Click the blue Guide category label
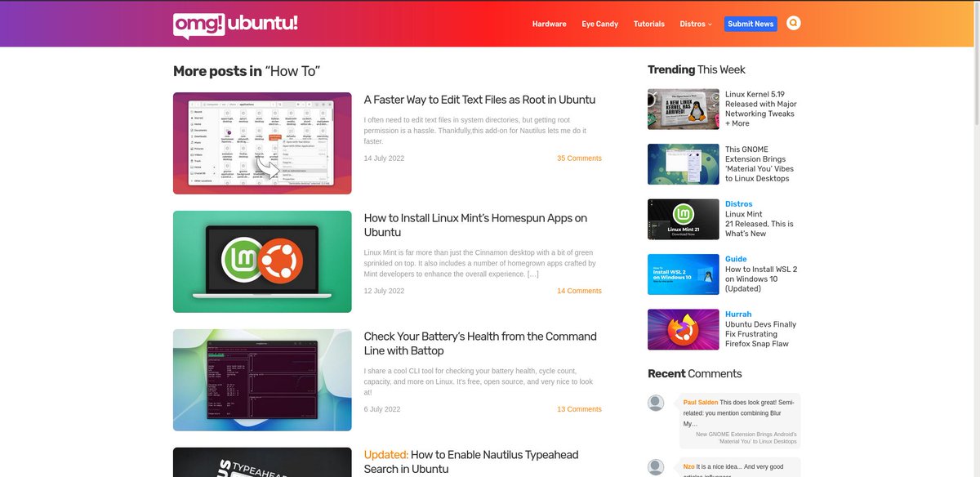The height and width of the screenshot is (477, 980). [736, 259]
